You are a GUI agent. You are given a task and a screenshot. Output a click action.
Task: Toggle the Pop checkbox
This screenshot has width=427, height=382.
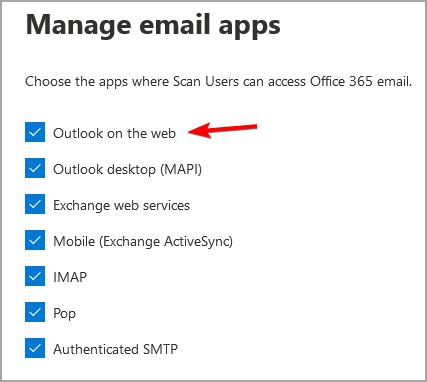35,312
